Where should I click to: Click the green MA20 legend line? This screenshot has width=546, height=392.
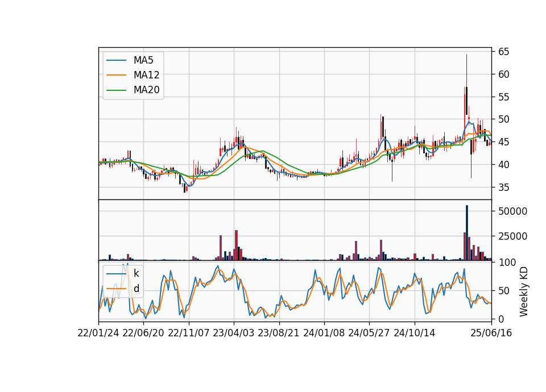click(x=116, y=90)
